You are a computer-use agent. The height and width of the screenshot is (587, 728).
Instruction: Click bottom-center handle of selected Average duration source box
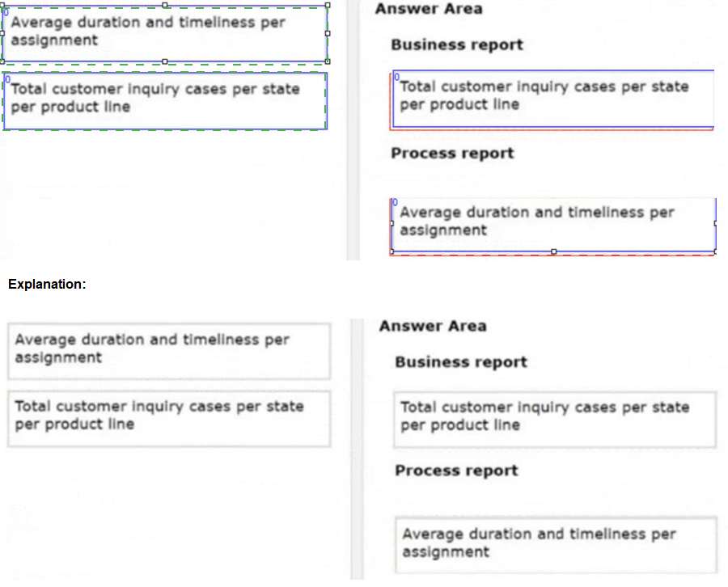pos(165,61)
